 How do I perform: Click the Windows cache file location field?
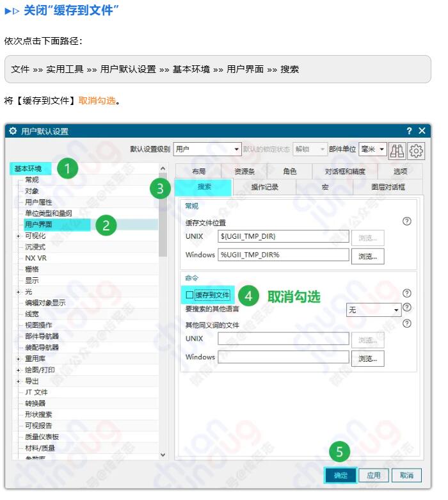tap(284, 255)
